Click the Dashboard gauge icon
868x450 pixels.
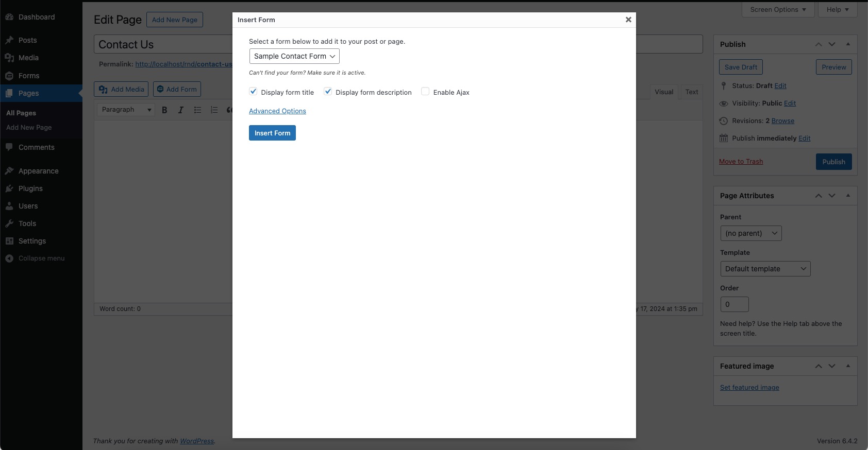9,17
